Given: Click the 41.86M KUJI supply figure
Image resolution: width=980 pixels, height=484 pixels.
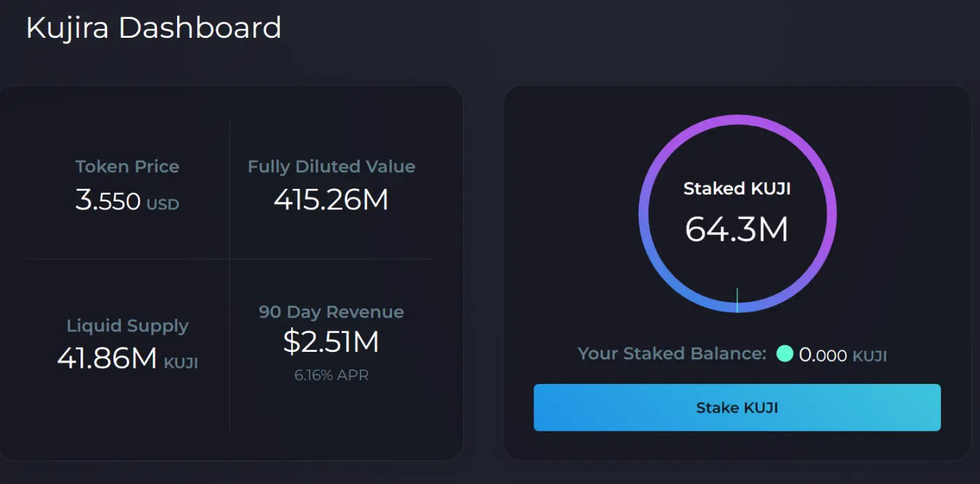Looking at the screenshot, I should pyautogui.click(x=127, y=358).
